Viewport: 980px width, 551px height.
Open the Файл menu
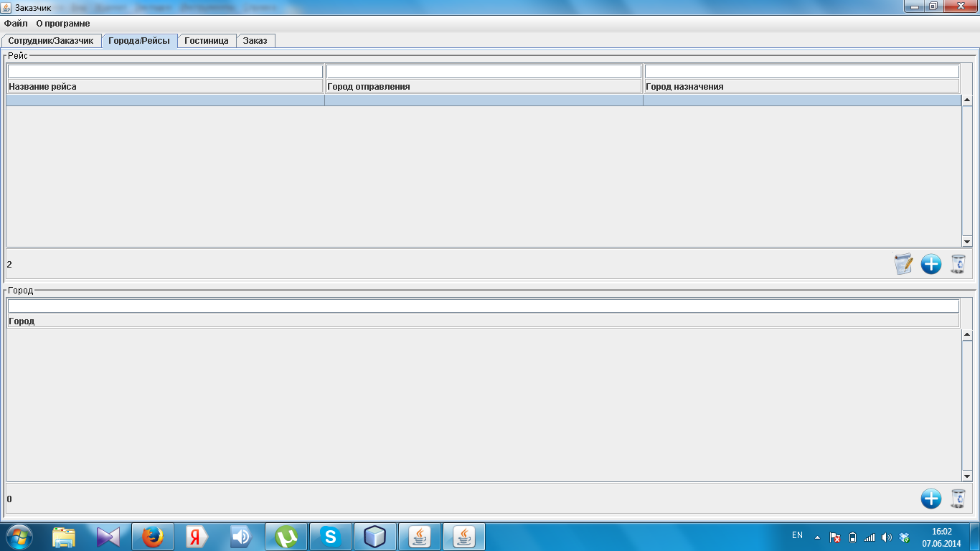coord(16,24)
